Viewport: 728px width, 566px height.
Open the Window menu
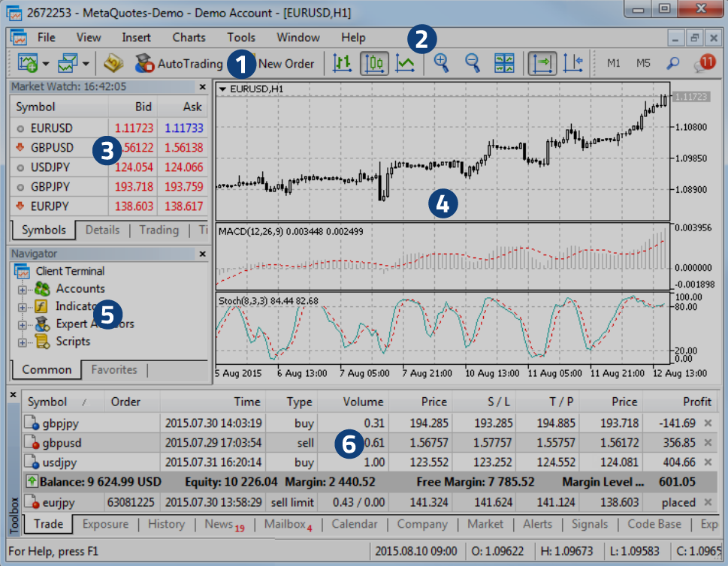coord(298,38)
